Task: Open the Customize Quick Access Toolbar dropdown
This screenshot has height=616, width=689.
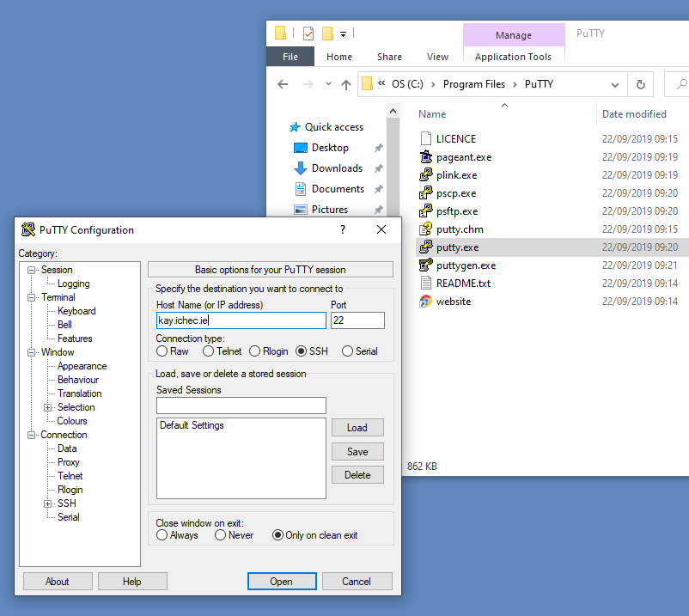Action: [343, 34]
